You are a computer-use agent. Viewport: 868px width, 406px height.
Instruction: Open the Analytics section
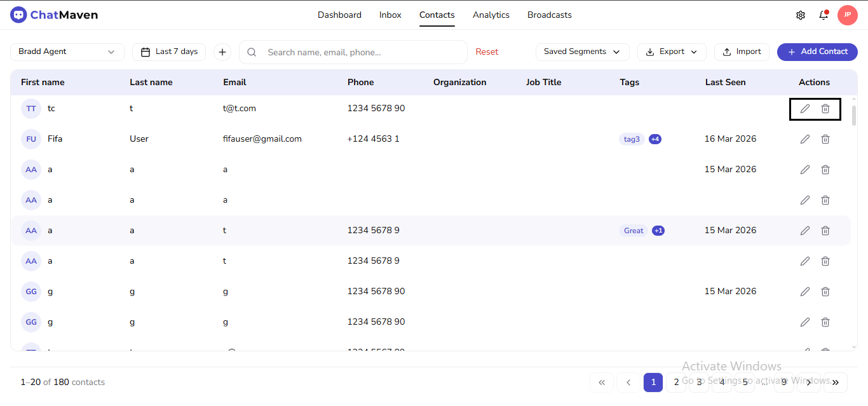tap(491, 15)
